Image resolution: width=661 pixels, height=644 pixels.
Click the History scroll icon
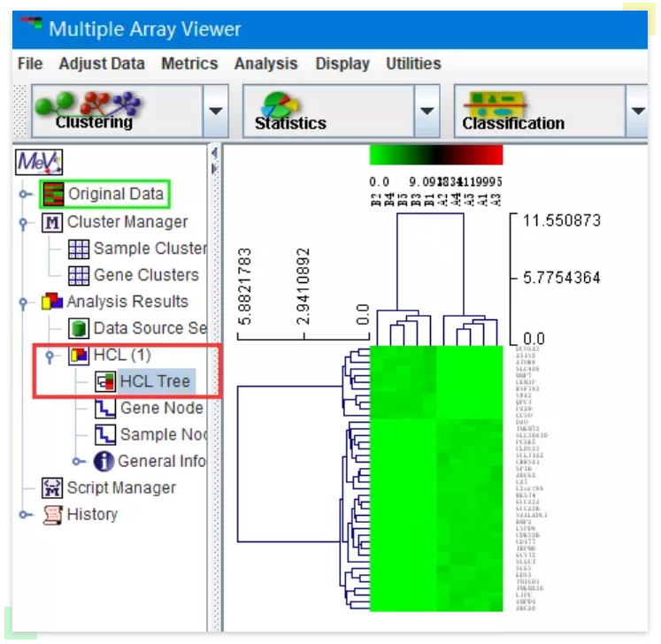53,514
